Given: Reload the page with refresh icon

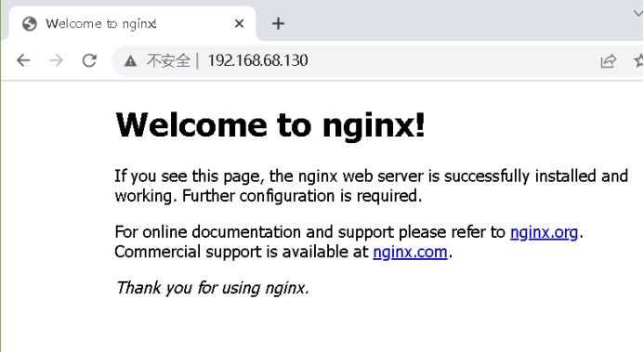Looking at the screenshot, I should [x=89, y=60].
